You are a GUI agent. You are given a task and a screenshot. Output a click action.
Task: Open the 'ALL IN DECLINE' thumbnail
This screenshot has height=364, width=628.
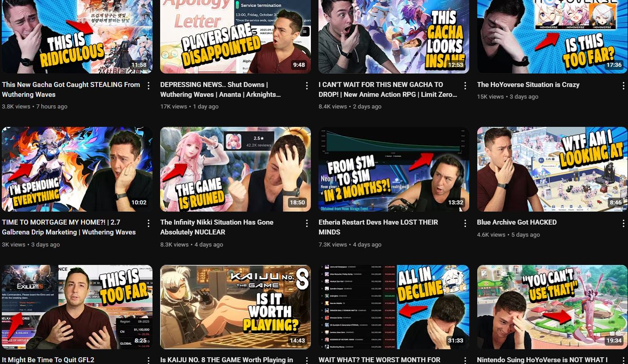point(394,307)
